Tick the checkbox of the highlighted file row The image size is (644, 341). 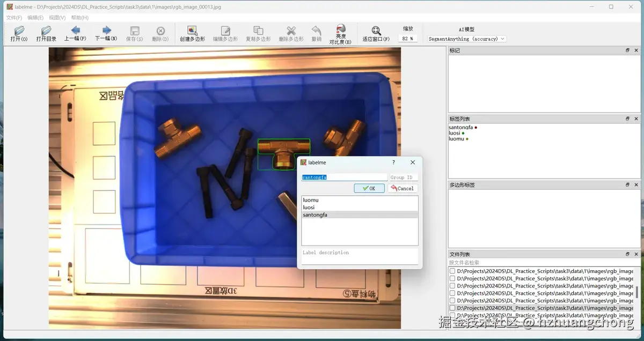452,308
